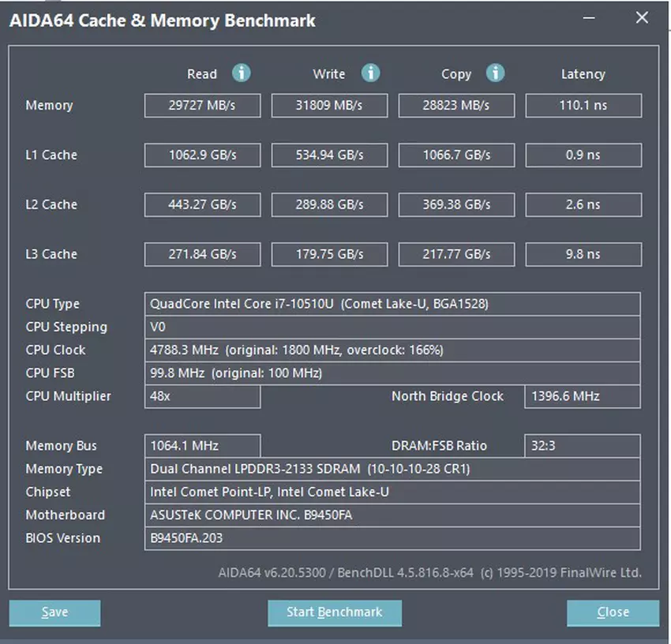Click the DRAM:FSB Ratio field
671x644 pixels.
[582, 446]
